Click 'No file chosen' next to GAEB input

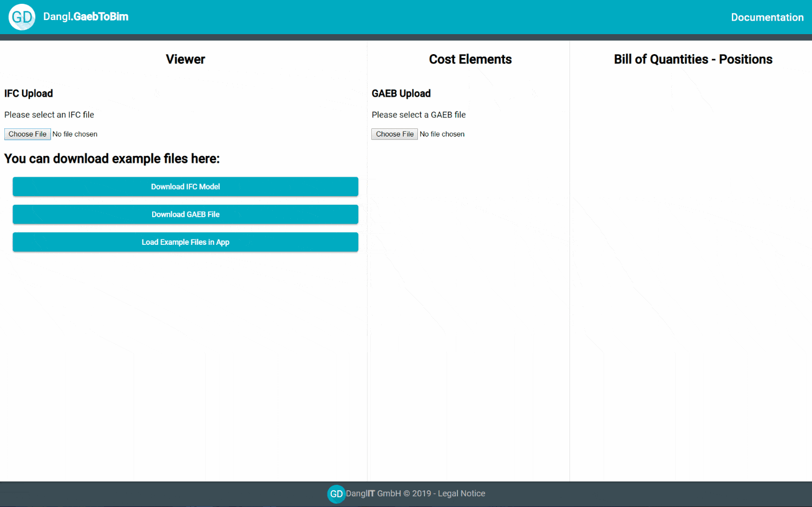[442, 134]
